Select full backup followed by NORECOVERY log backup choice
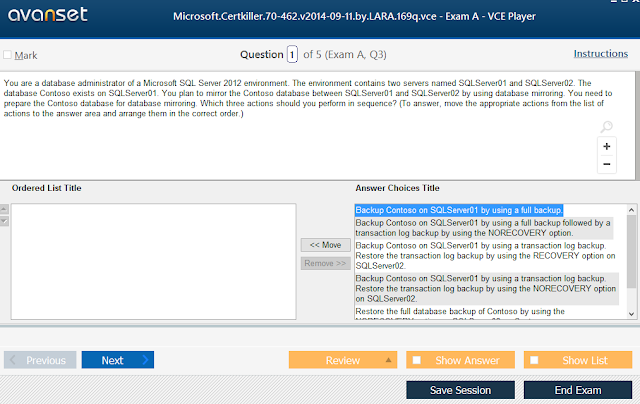This screenshot has width=640, height=404. pos(484,228)
